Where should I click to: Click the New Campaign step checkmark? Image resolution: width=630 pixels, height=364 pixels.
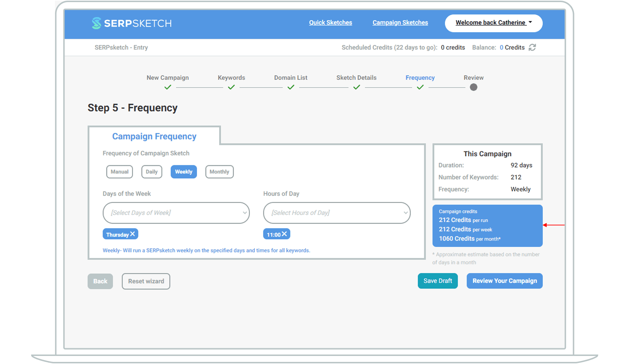(168, 87)
